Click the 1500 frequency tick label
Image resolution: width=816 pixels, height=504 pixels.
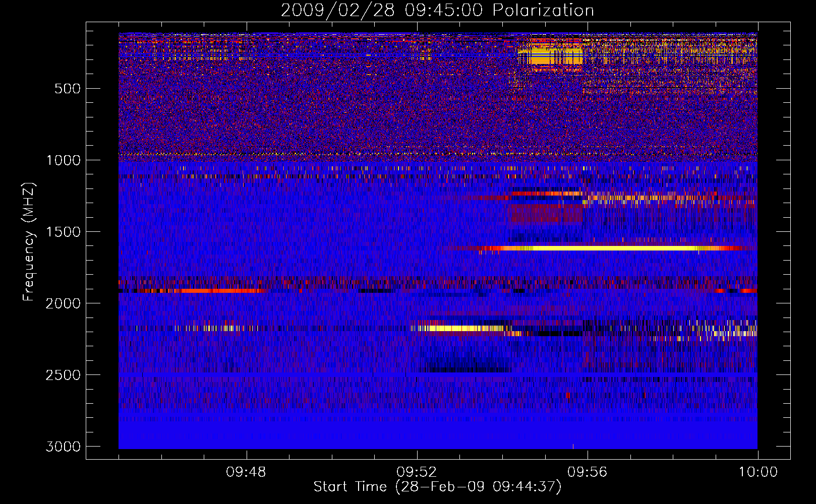[x=63, y=232]
